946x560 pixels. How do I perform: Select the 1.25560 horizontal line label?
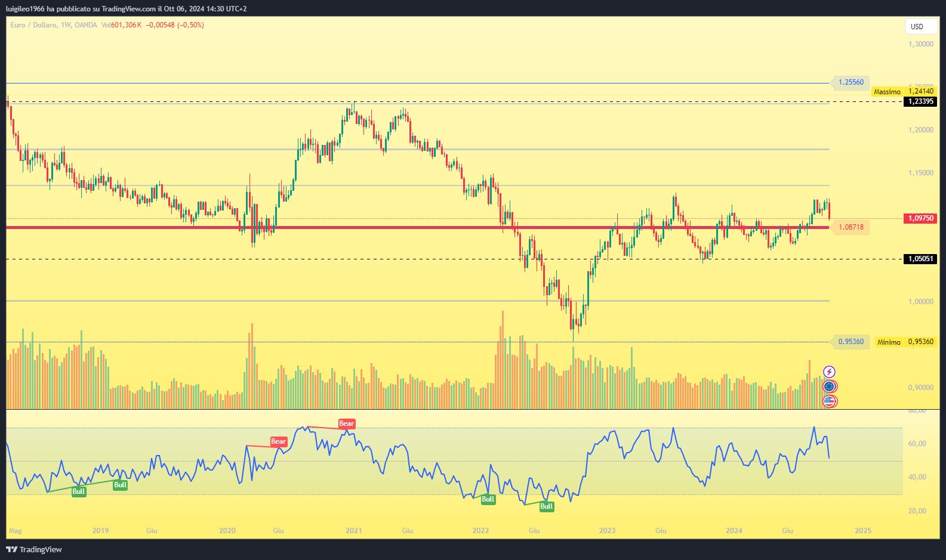(x=851, y=82)
